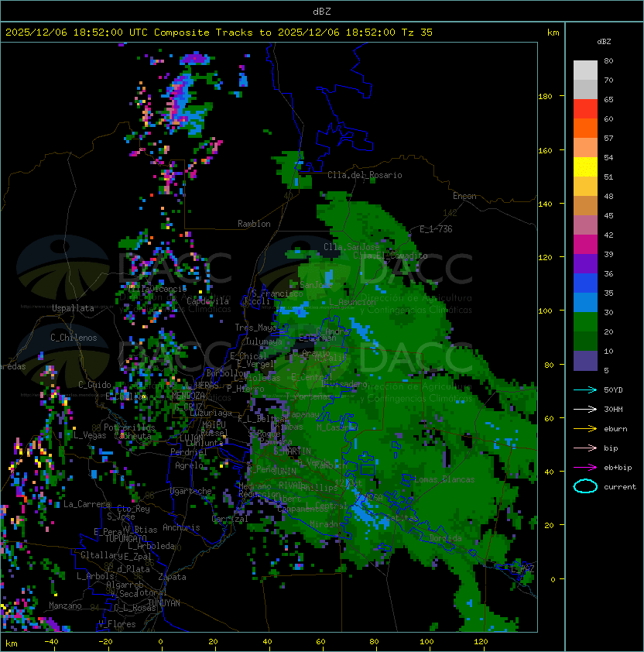Viewport: 644px width, 652px height.
Task: Click the 'Tz 35' header value
Action: (417, 33)
